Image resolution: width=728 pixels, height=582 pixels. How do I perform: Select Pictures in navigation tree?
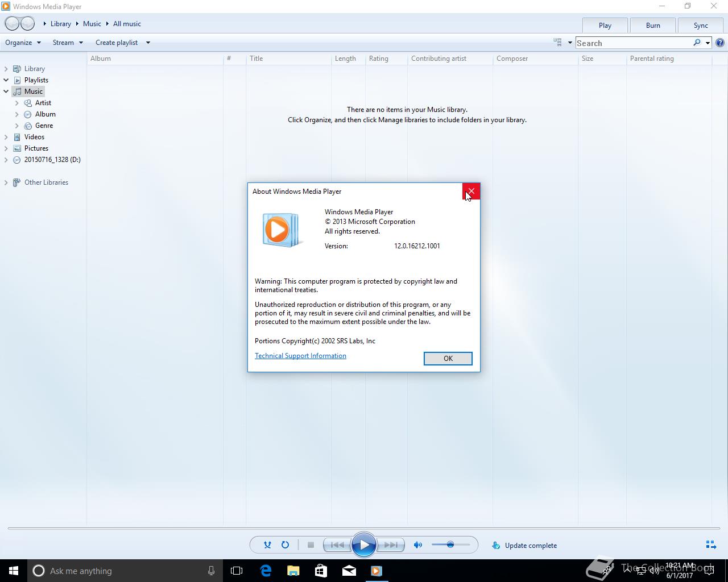click(36, 148)
